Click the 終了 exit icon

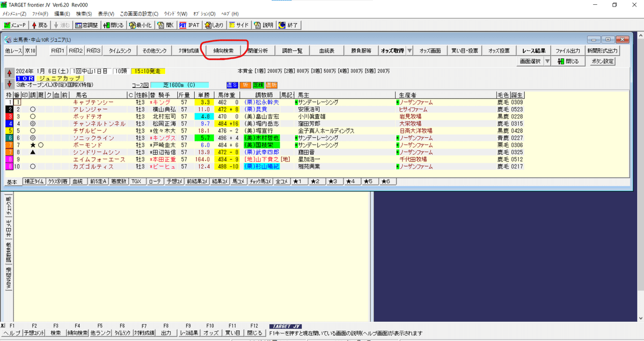pyautogui.click(x=289, y=25)
